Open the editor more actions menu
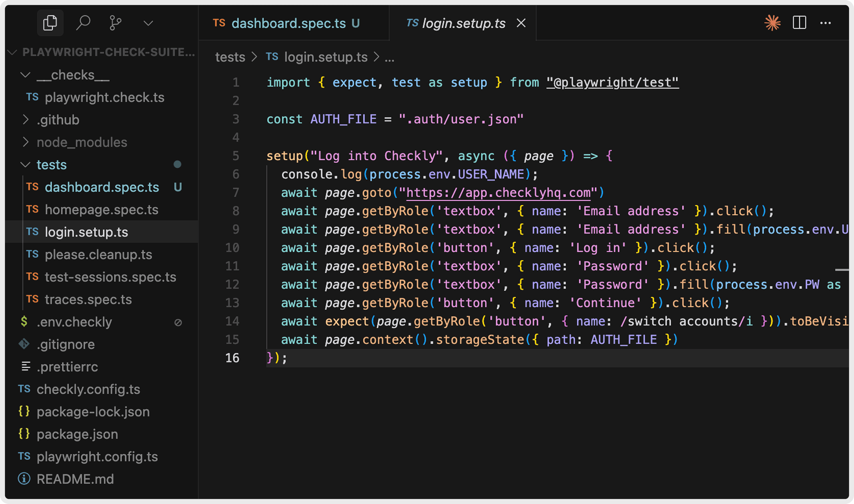The image size is (854, 504). pos(825,23)
